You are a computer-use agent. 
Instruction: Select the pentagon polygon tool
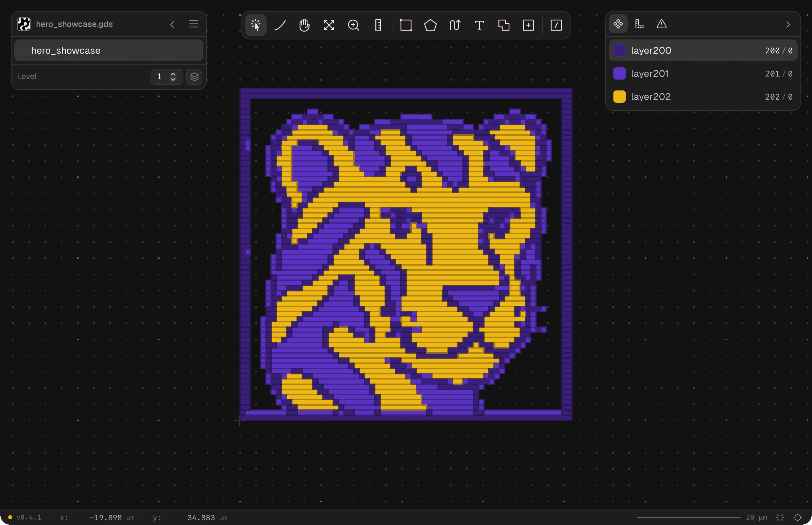[x=430, y=25]
